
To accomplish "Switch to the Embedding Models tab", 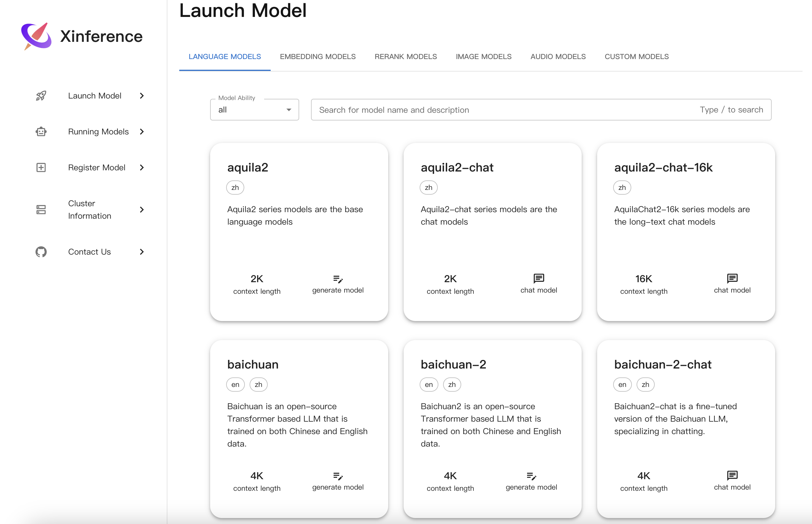I will pyautogui.click(x=318, y=56).
